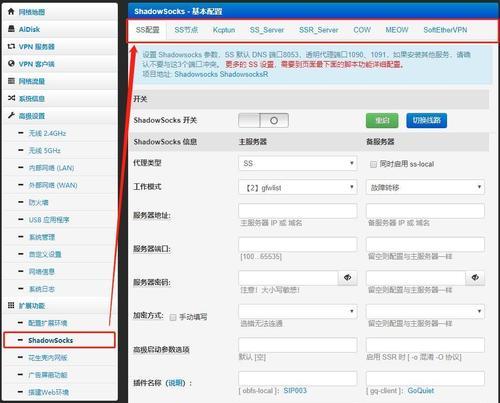Open USB 应用程序 menu item
Screen dimensions: 500x403
tap(49, 220)
